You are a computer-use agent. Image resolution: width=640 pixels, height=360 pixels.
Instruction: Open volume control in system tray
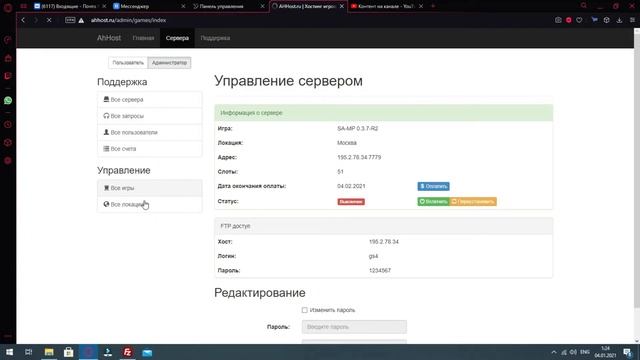tap(573, 352)
